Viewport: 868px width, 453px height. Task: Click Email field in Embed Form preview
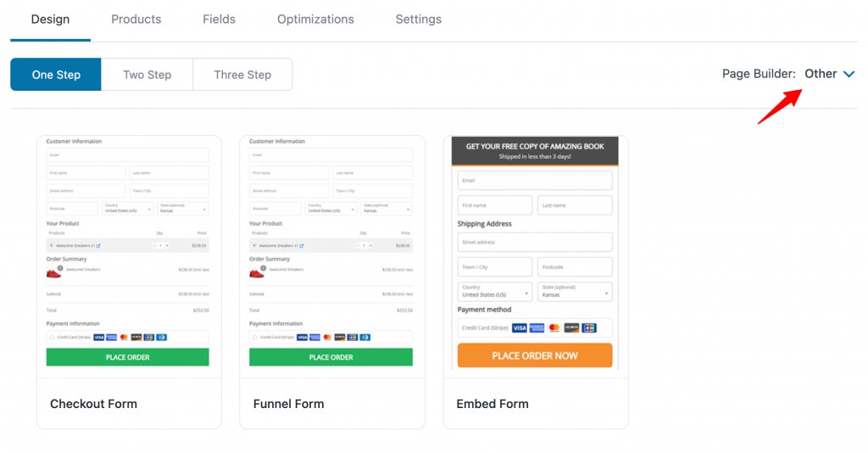coord(535,181)
